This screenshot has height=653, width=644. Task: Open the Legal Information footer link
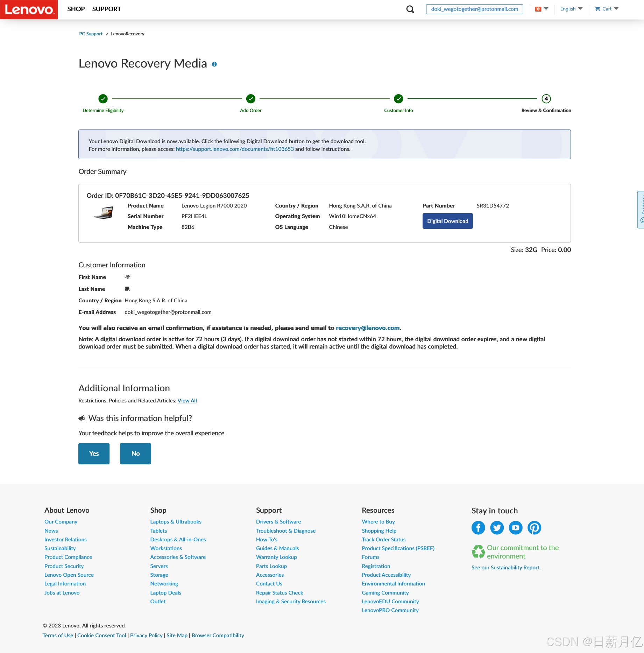click(65, 584)
